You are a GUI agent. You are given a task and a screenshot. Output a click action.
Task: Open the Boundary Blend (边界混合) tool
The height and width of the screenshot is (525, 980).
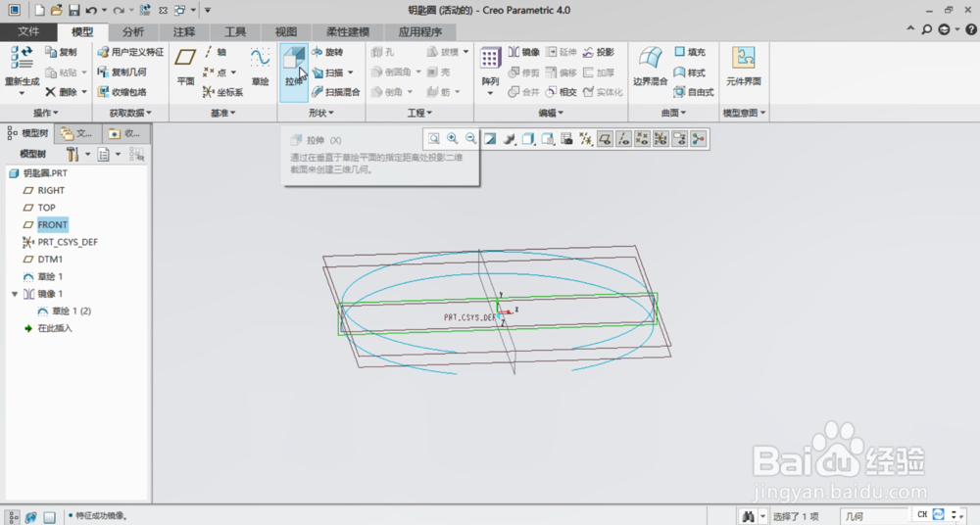pos(650,67)
